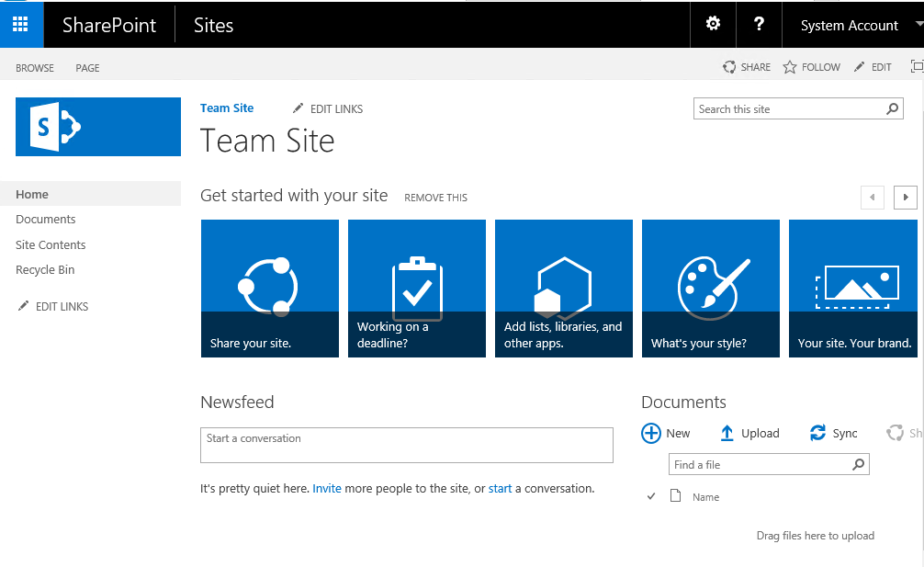The image size is (924, 567).
Task: Open the PAGE ribbon tab
Action: (x=87, y=68)
